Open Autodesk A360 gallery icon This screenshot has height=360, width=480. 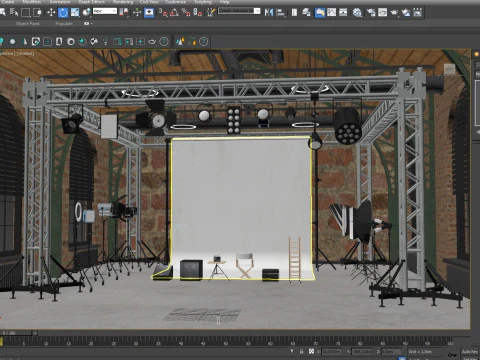coord(417,13)
